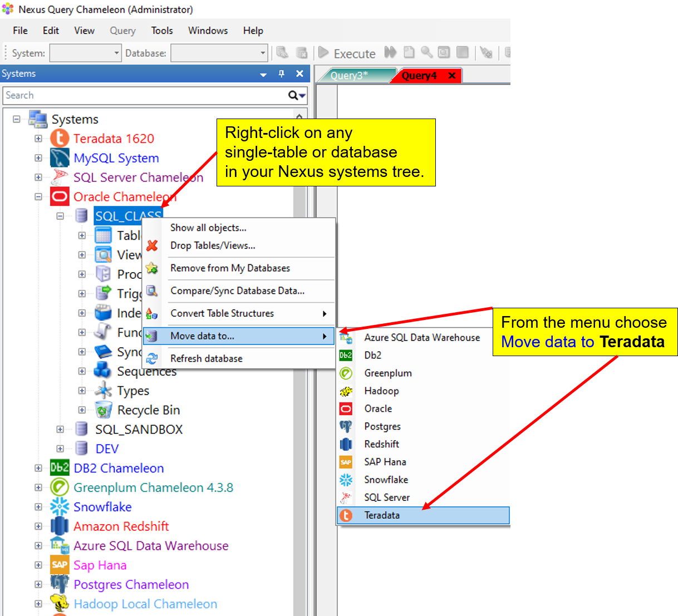Click the search magnifier icon in Systems panel
The image size is (678, 616).
293,96
